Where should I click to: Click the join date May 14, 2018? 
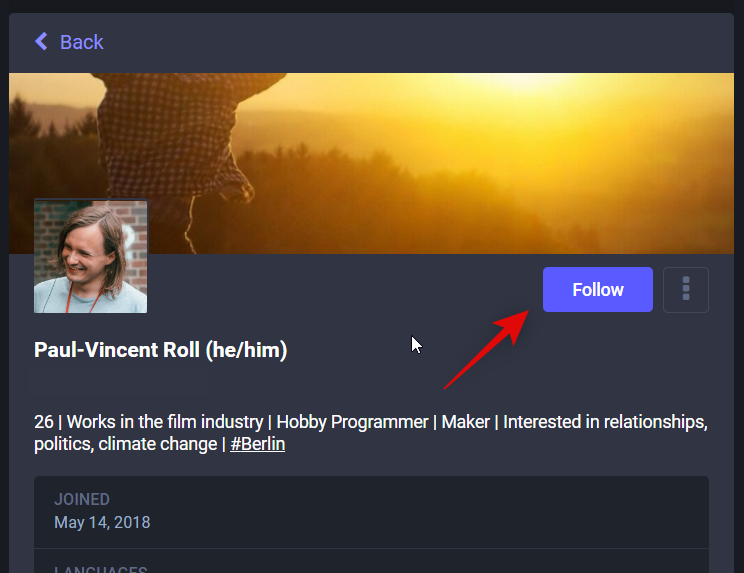coord(102,522)
